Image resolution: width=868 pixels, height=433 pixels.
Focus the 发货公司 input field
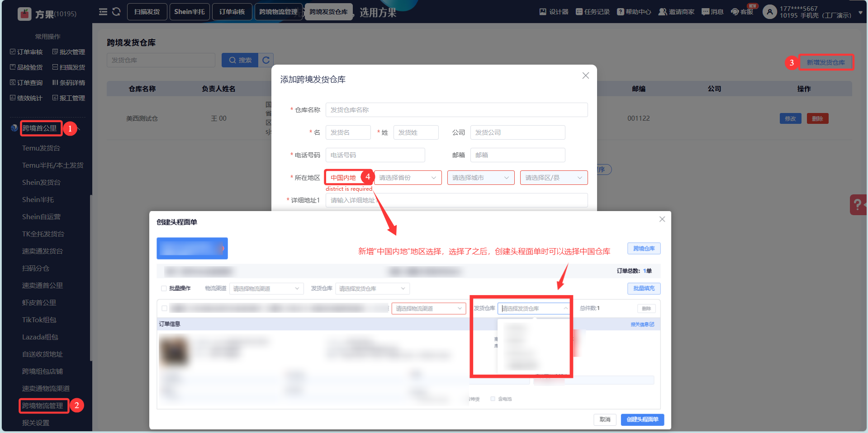(518, 132)
